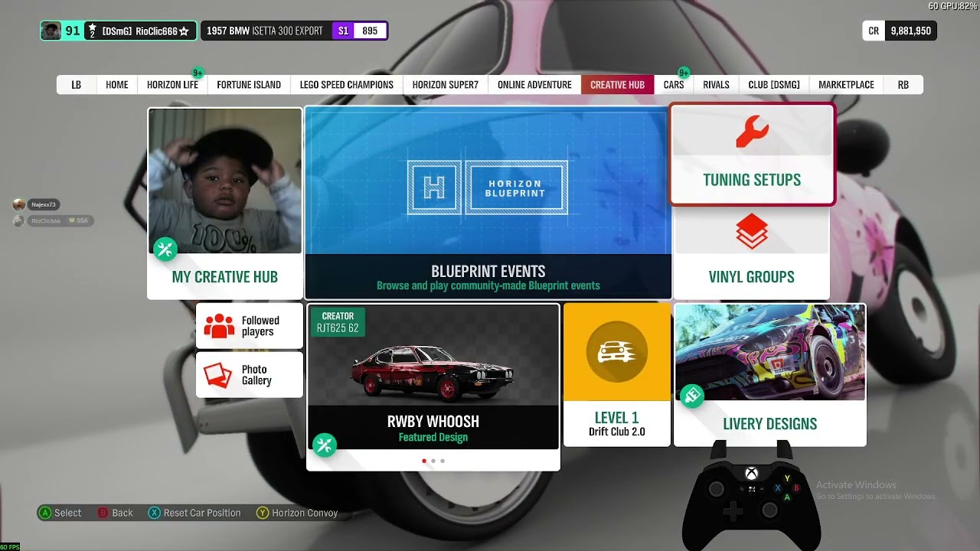Open the Tuning Setups wrench icon
This screenshot has width=980, height=551.
(x=752, y=132)
